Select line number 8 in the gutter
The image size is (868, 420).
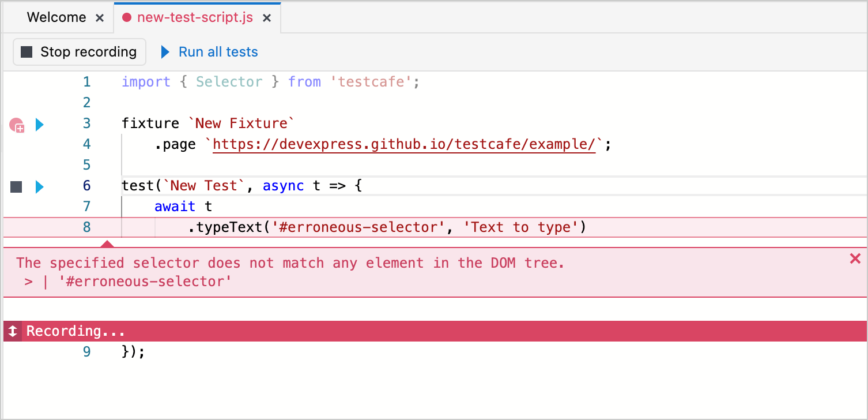click(86, 227)
